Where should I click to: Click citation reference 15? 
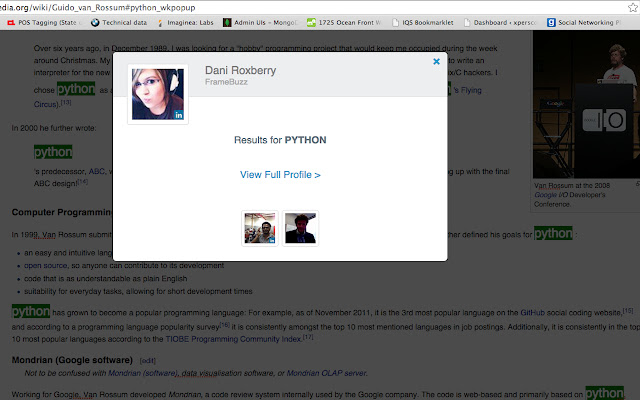(628, 311)
